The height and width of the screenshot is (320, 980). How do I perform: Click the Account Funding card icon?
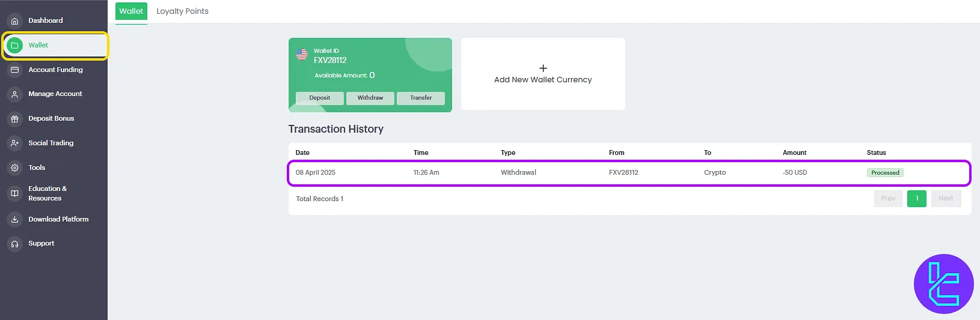(x=14, y=70)
